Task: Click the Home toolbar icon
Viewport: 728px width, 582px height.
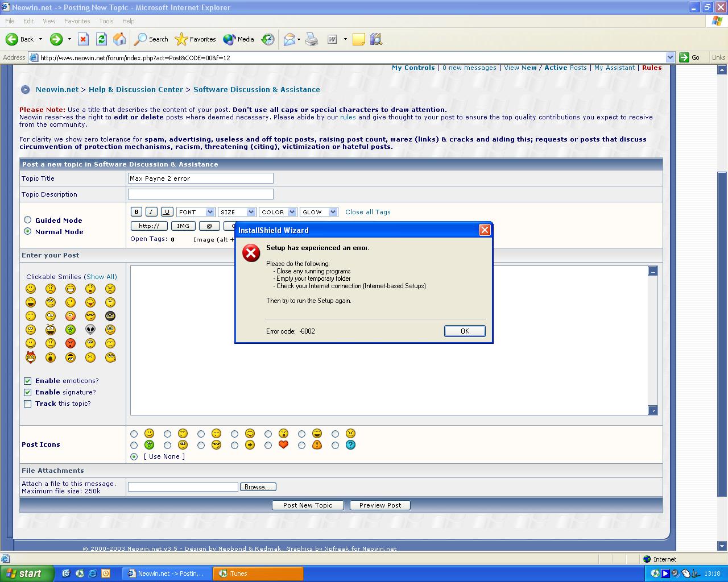Action: (x=119, y=39)
